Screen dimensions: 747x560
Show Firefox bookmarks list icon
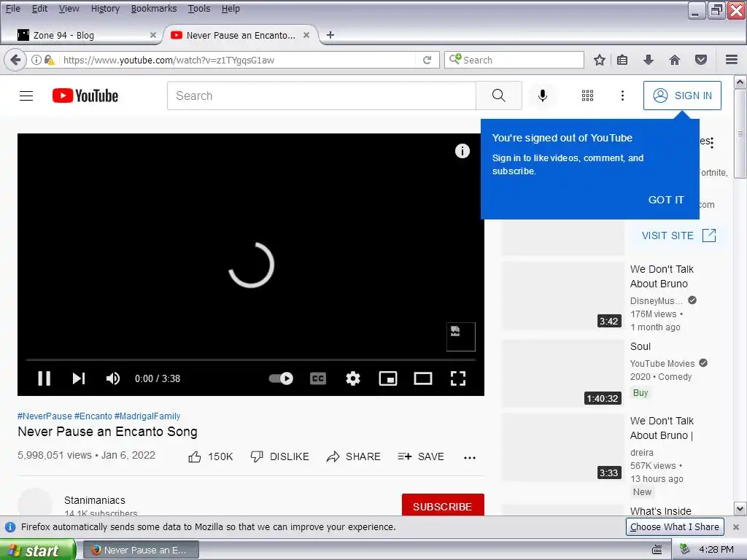[x=622, y=60]
